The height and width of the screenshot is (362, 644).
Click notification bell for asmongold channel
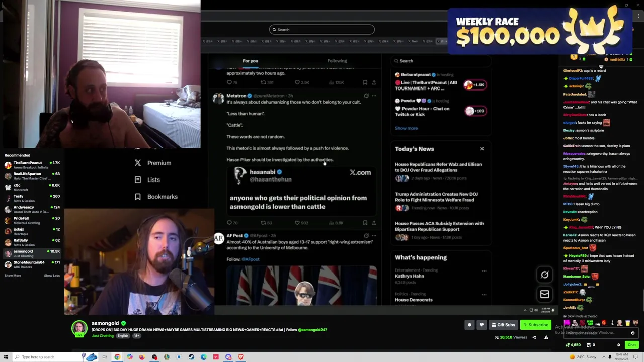pos(469,325)
